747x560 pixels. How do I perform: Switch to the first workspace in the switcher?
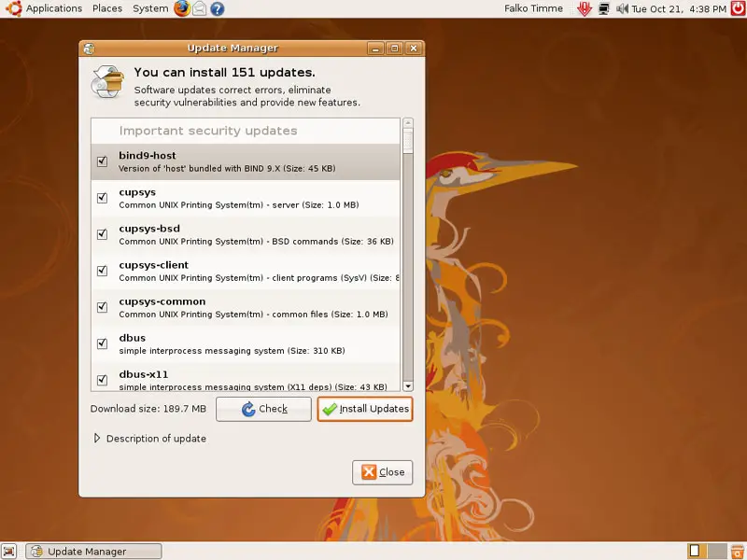[x=695, y=551]
